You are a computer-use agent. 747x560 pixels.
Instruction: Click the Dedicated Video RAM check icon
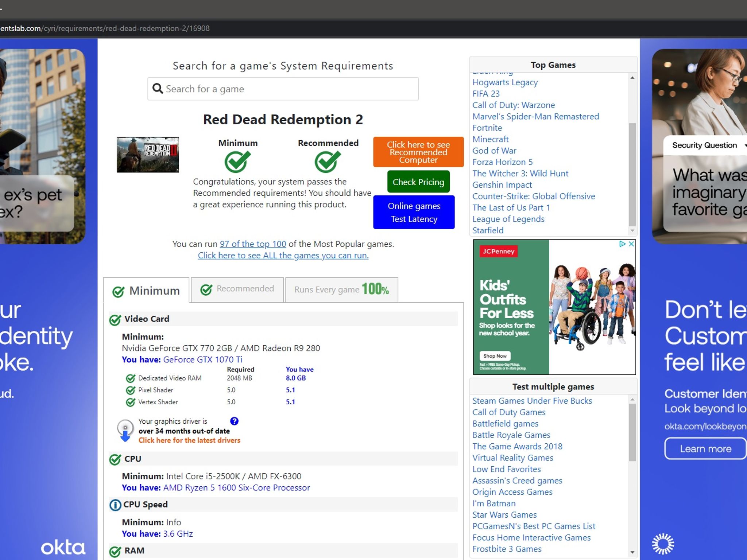coord(131,378)
